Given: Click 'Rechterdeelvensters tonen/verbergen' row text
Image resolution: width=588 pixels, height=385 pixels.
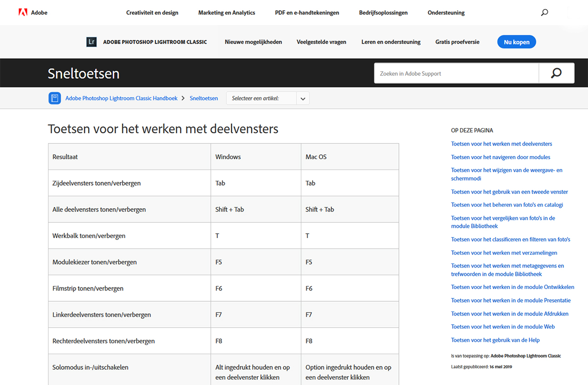Looking at the screenshot, I should [103, 341].
